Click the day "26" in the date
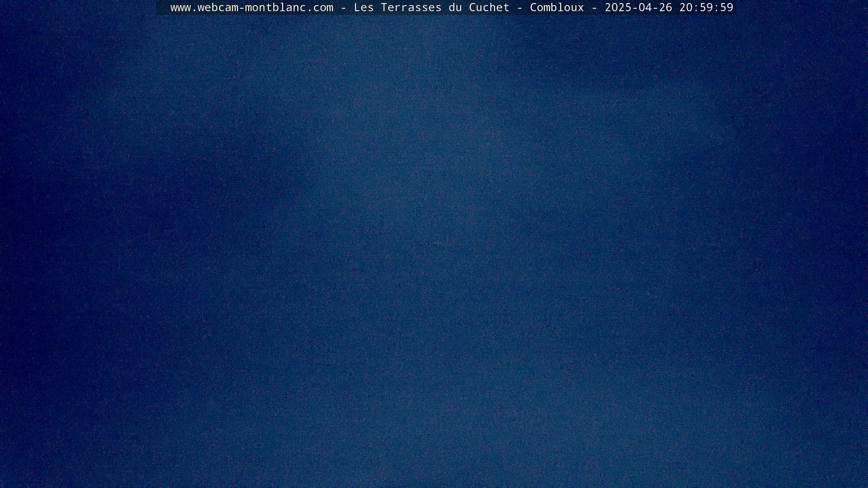 point(666,7)
